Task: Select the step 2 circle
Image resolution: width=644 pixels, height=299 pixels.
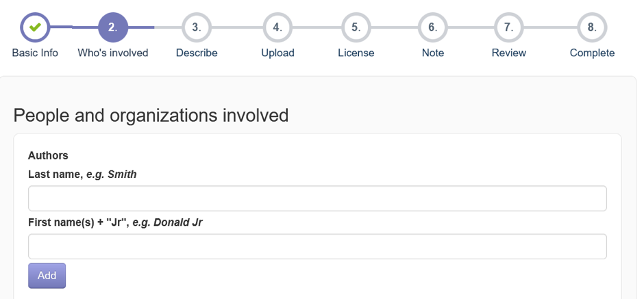Action: 113,27
